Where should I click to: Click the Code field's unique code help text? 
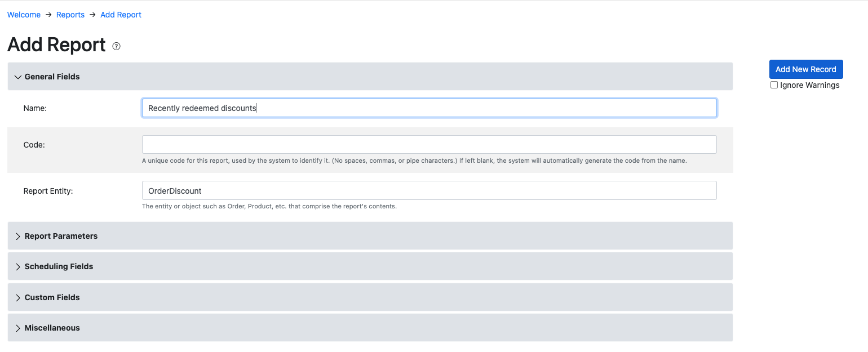click(x=414, y=161)
